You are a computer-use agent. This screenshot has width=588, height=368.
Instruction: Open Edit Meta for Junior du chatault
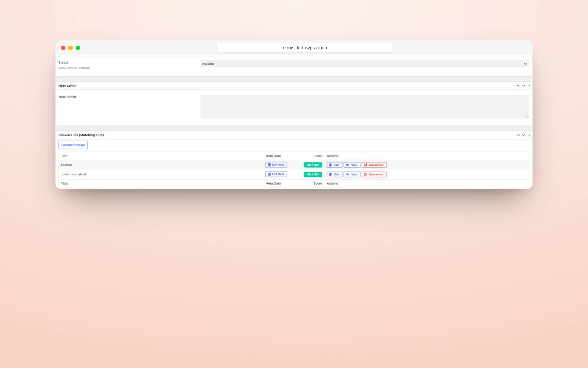(x=276, y=174)
